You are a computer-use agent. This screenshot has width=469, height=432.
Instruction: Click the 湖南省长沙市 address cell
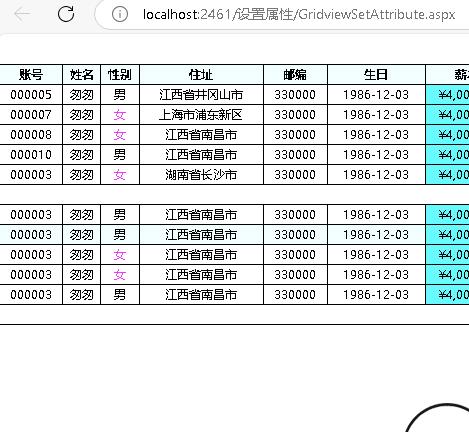(x=201, y=175)
